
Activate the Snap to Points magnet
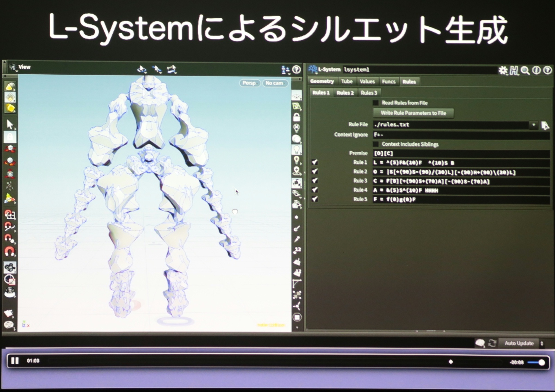[x=10, y=239]
